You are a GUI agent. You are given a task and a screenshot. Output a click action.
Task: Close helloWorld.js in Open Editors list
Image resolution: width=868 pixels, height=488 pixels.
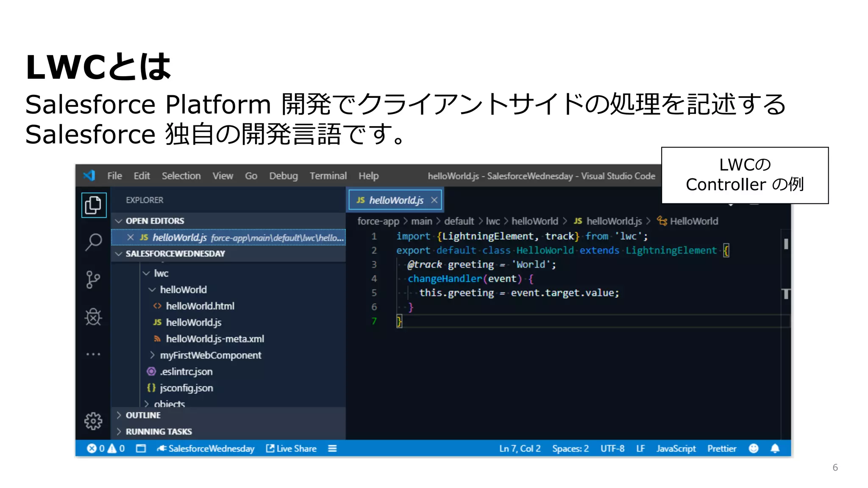coord(131,237)
